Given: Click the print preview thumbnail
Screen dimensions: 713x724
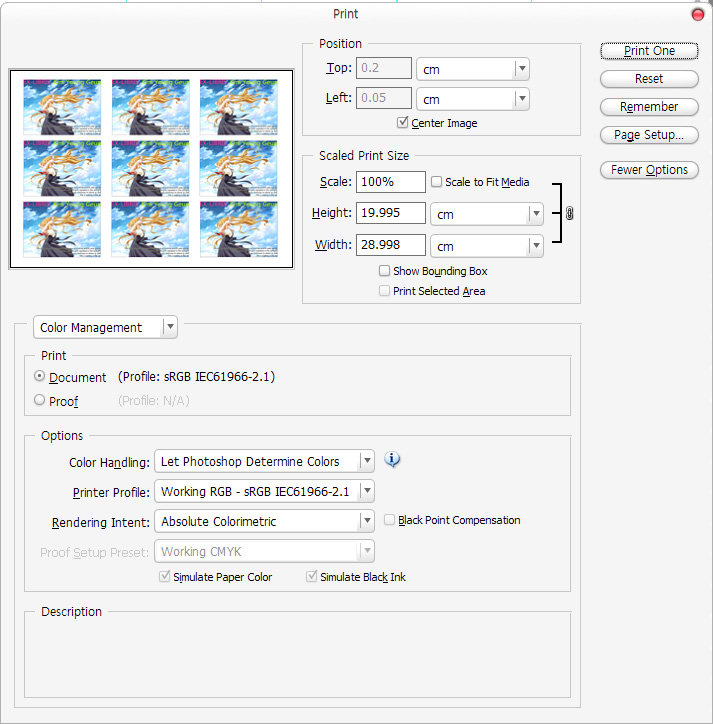Looking at the screenshot, I should tap(151, 169).
